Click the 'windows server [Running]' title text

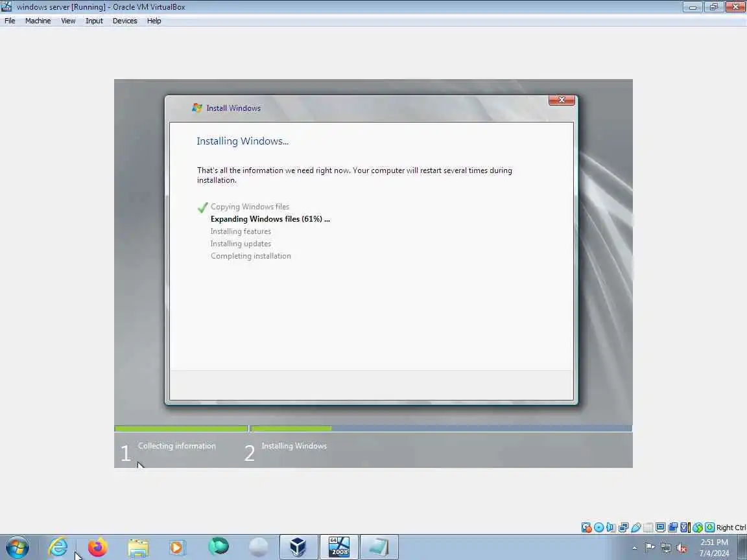pos(61,7)
